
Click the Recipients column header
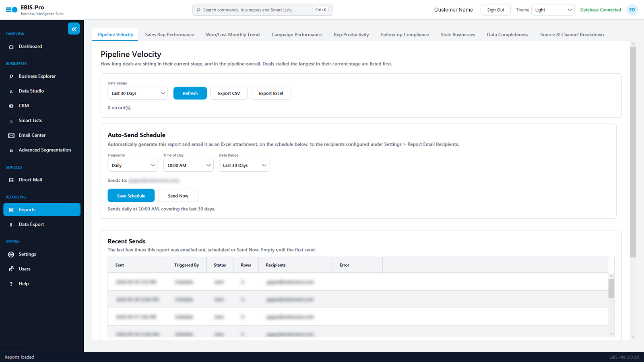tap(295, 265)
